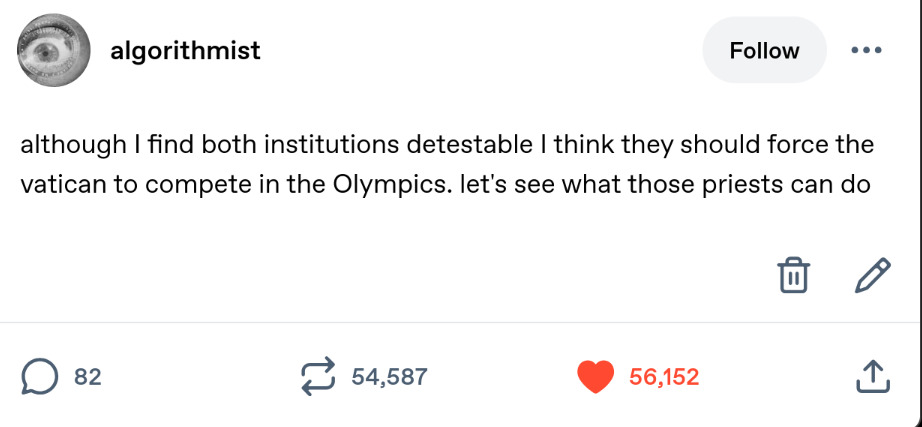Screen dimensions: 922x427
Task: View the 82 replies count
Action: pos(88,377)
